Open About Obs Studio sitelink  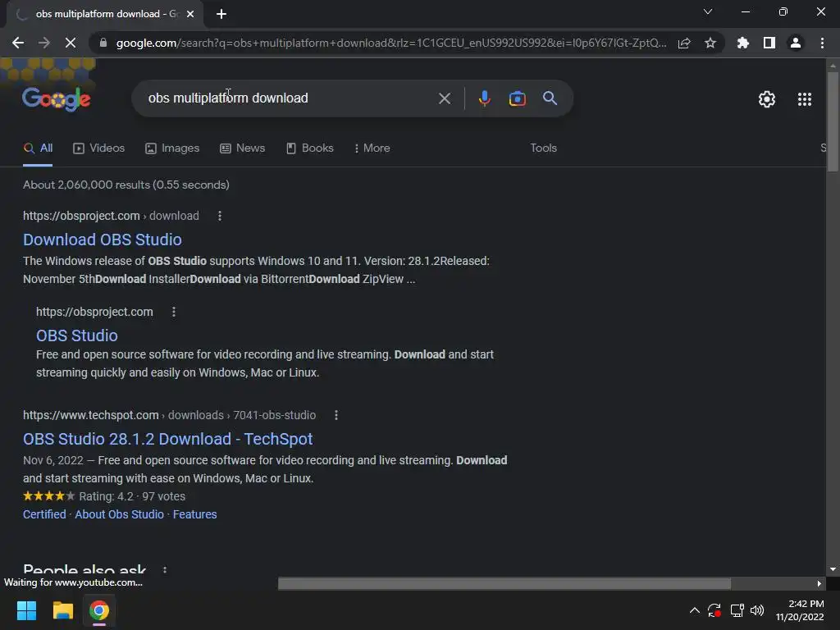pyautogui.click(x=120, y=514)
